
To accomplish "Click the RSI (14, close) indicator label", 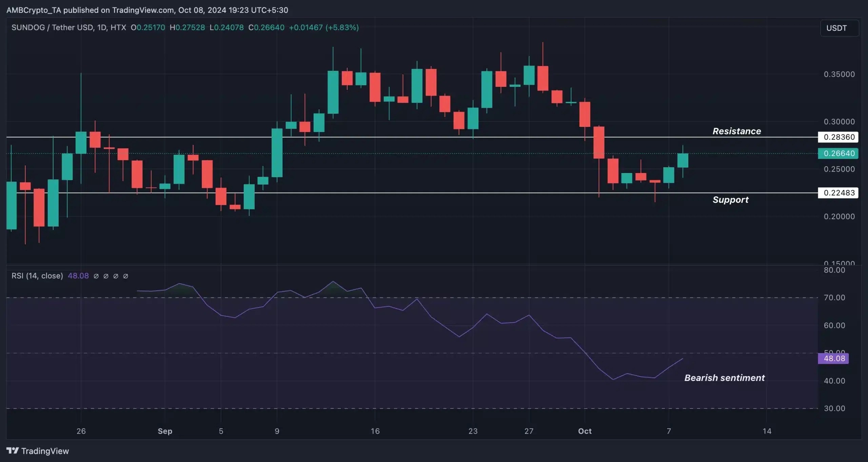I will pos(37,276).
